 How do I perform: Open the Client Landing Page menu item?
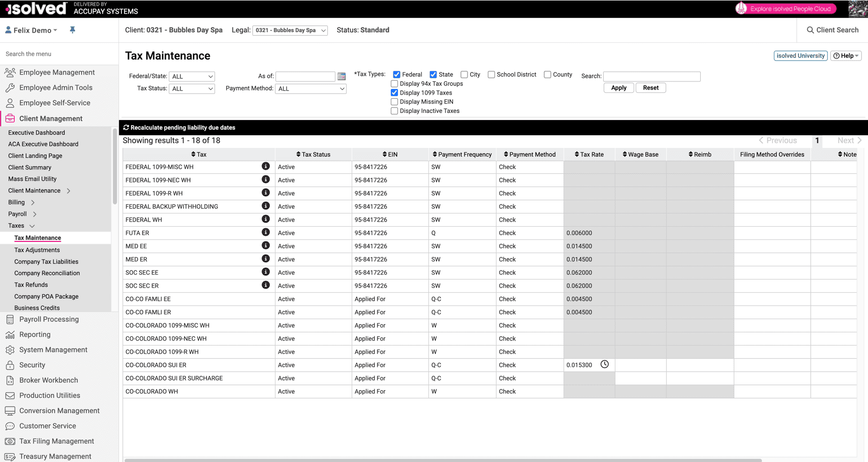point(35,156)
